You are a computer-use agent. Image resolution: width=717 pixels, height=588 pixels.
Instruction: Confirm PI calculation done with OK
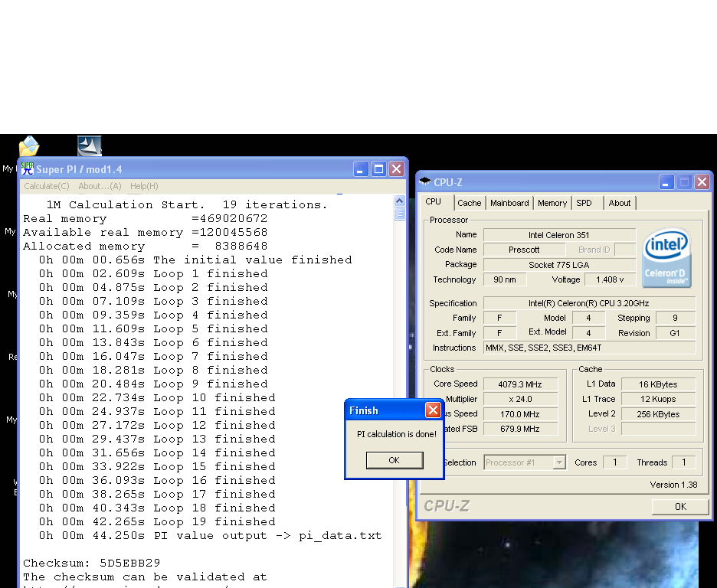(395, 460)
